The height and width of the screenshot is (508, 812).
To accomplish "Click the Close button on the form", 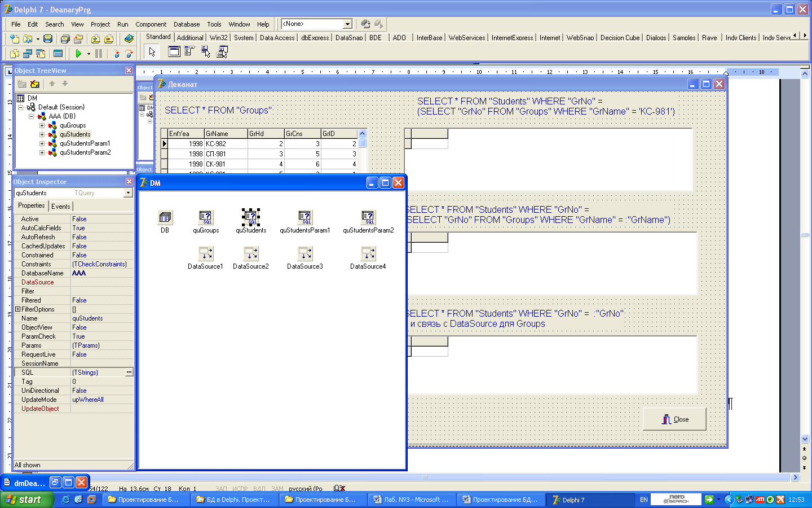I will (x=674, y=419).
